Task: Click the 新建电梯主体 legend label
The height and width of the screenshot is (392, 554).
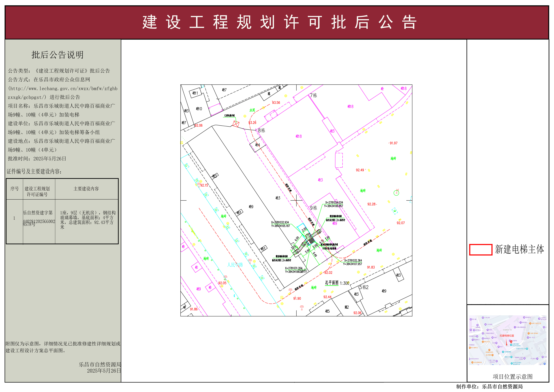Action: [519, 249]
